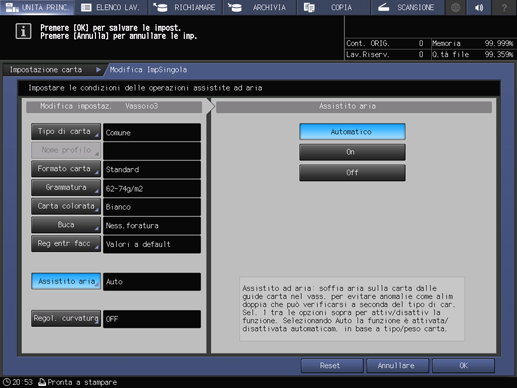Click the Assistito aria panel header
517x388 pixels.
354,107
